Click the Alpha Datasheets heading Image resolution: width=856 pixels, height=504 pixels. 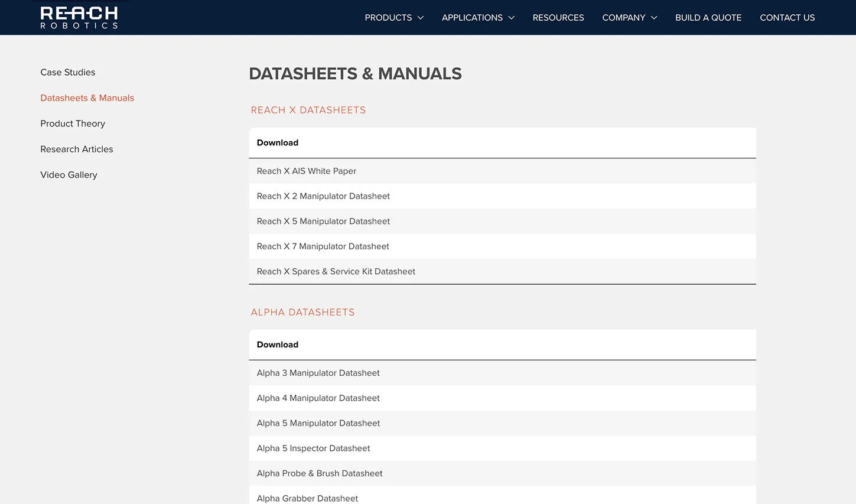[303, 312]
